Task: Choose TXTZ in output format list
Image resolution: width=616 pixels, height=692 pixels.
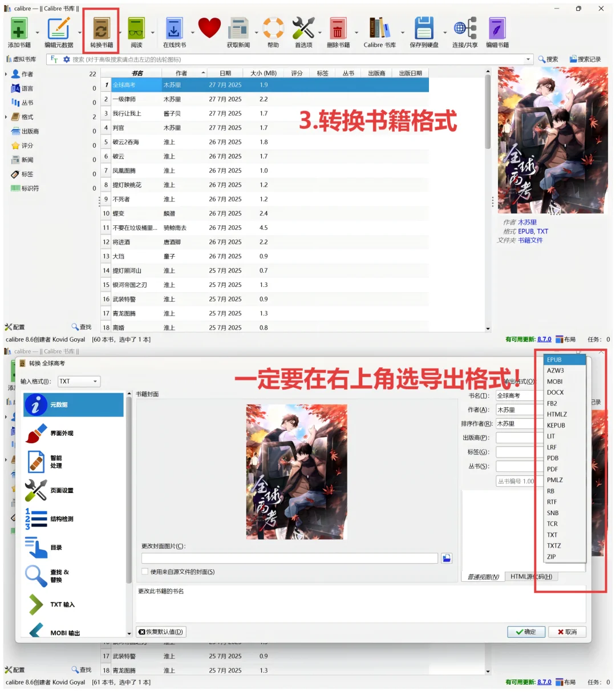Action: point(565,546)
